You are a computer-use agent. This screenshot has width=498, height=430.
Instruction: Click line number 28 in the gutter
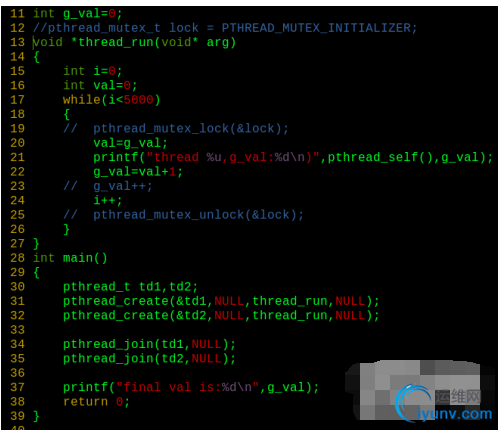pyautogui.click(x=18, y=258)
